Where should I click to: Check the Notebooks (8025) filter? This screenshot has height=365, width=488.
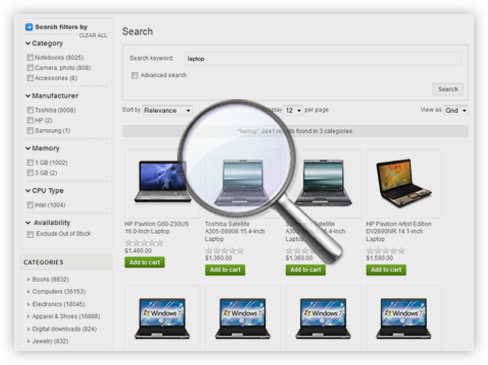click(x=30, y=58)
